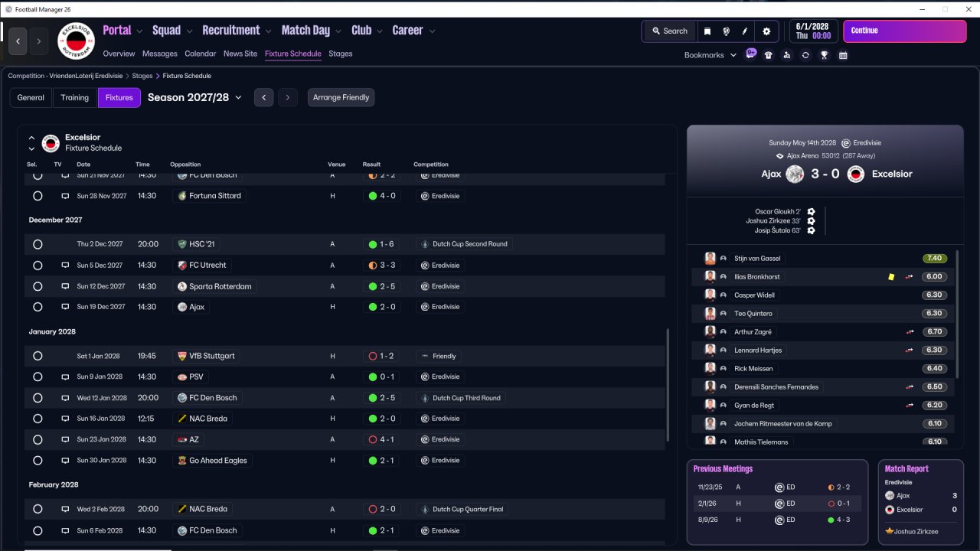980x551 pixels.
Task: Expand the Career menu chevron
Action: [x=432, y=31]
